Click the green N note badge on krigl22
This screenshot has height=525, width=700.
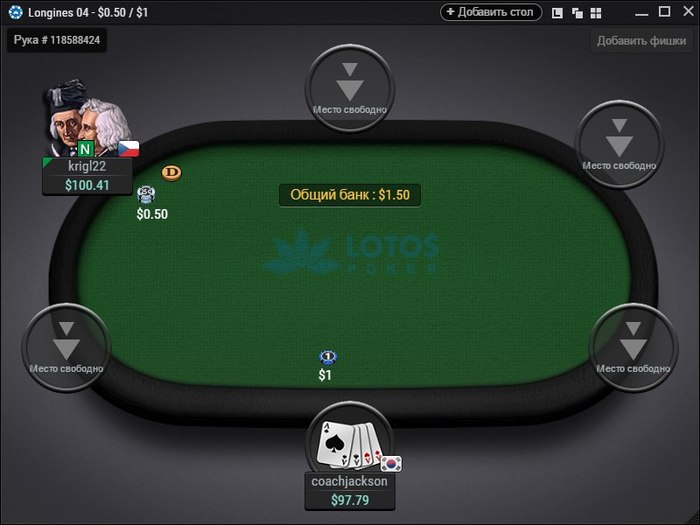[x=85, y=148]
